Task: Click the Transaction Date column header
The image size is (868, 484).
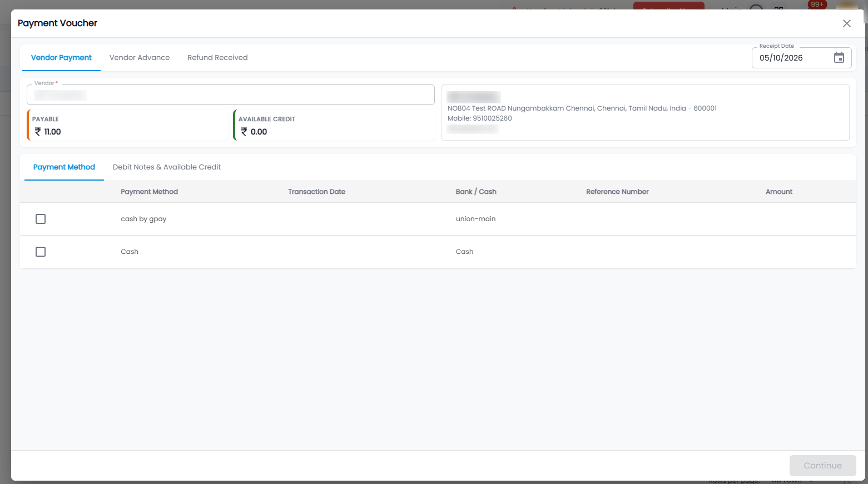Action: coord(316,192)
